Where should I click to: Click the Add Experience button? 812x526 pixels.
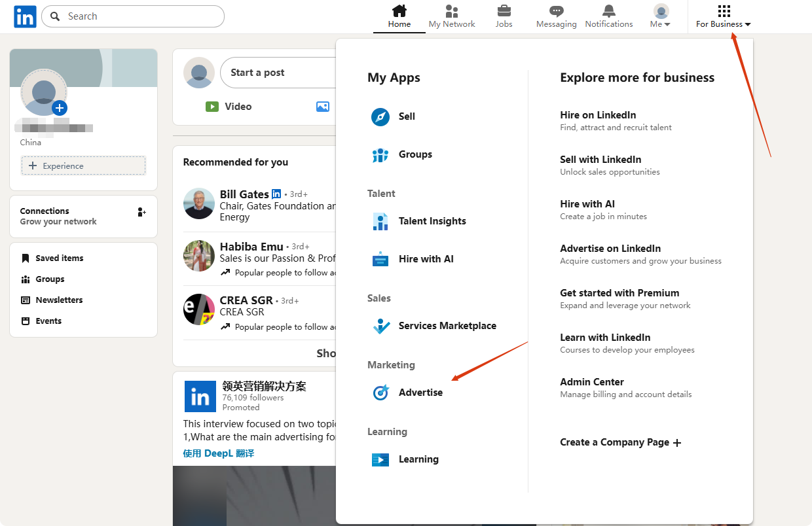(83, 166)
